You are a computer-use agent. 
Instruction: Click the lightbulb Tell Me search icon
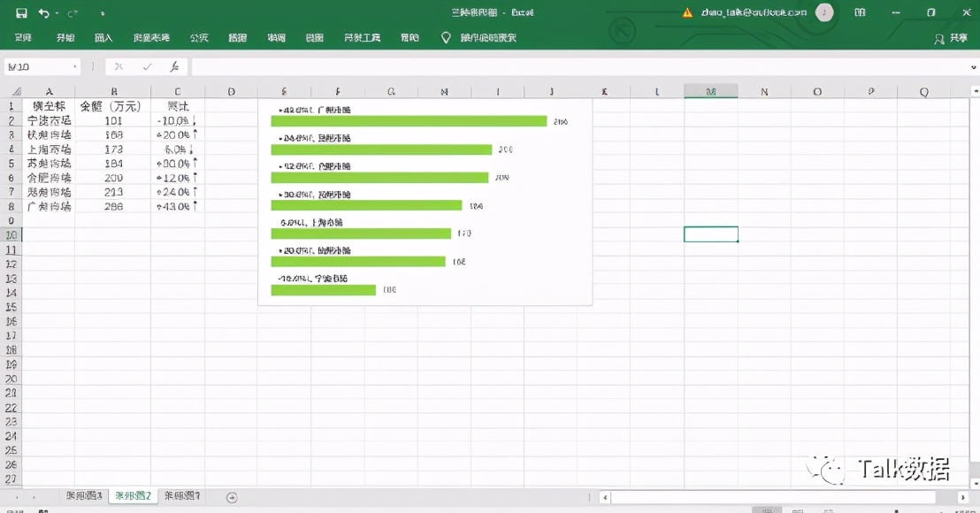[x=446, y=38]
